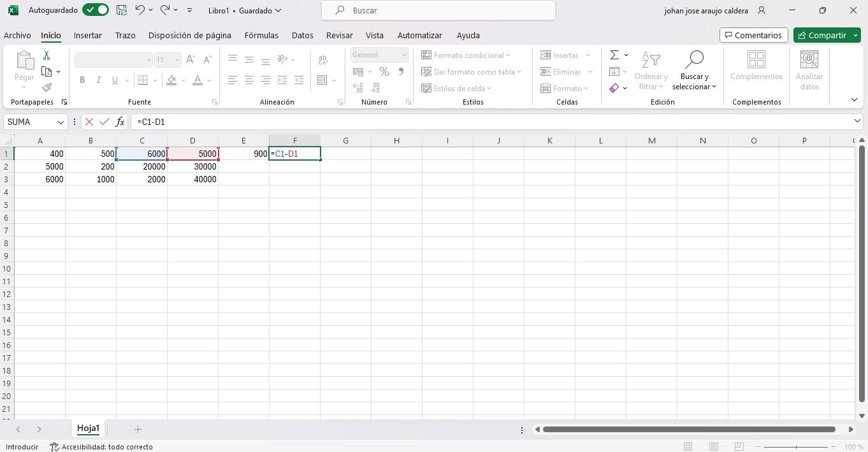Click the AutoSum sigma icon
868x452 pixels.
(x=614, y=55)
